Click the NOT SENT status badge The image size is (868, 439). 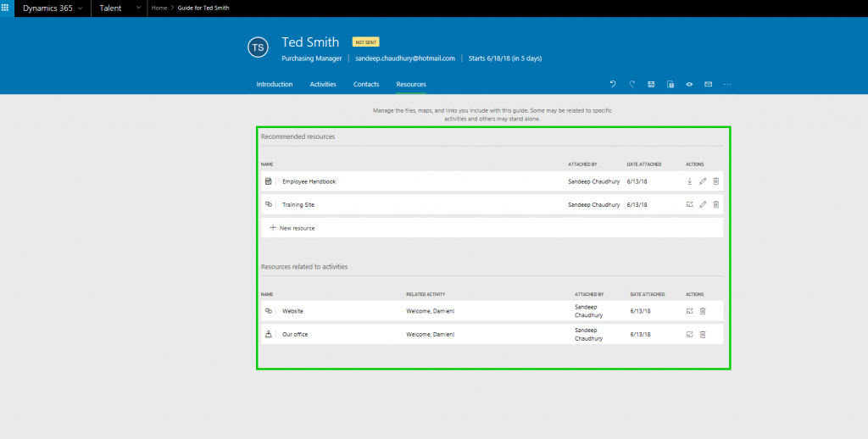[366, 42]
